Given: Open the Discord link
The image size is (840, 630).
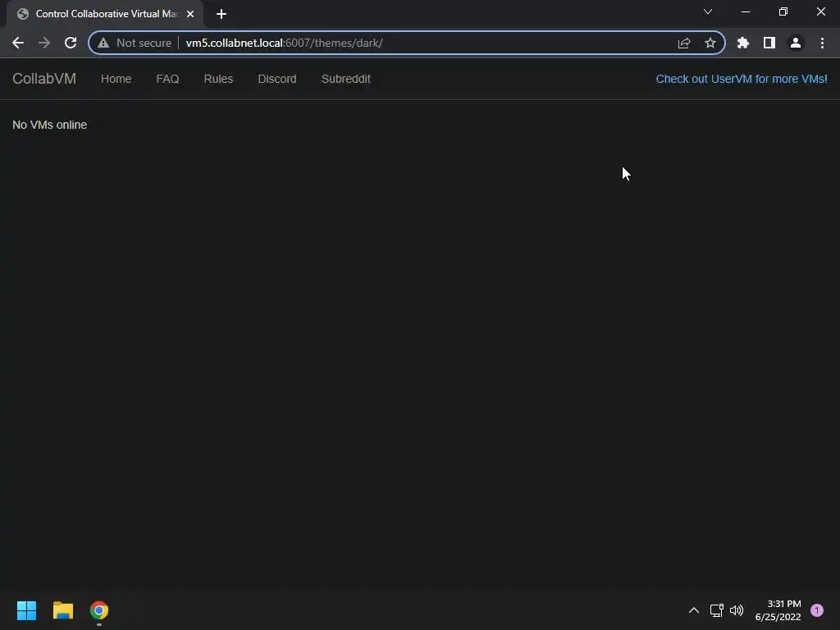Looking at the screenshot, I should 277,79.
